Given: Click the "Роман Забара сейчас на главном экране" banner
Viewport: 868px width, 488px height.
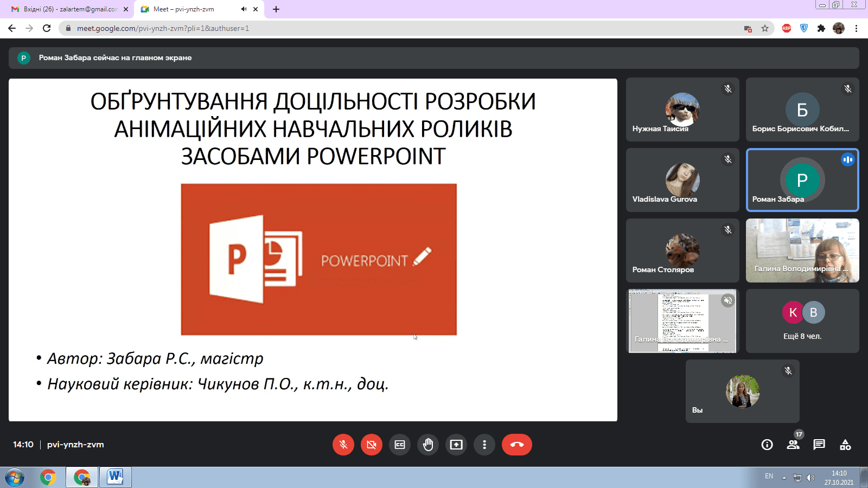Looking at the screenshot, I should pos(434,58).
